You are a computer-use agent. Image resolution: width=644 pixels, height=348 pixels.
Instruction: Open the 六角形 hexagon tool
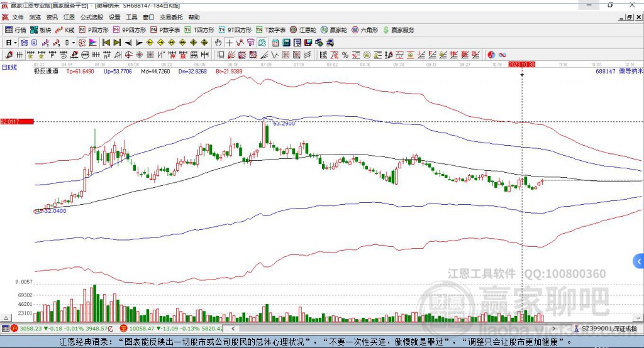(x=365, y=30)
